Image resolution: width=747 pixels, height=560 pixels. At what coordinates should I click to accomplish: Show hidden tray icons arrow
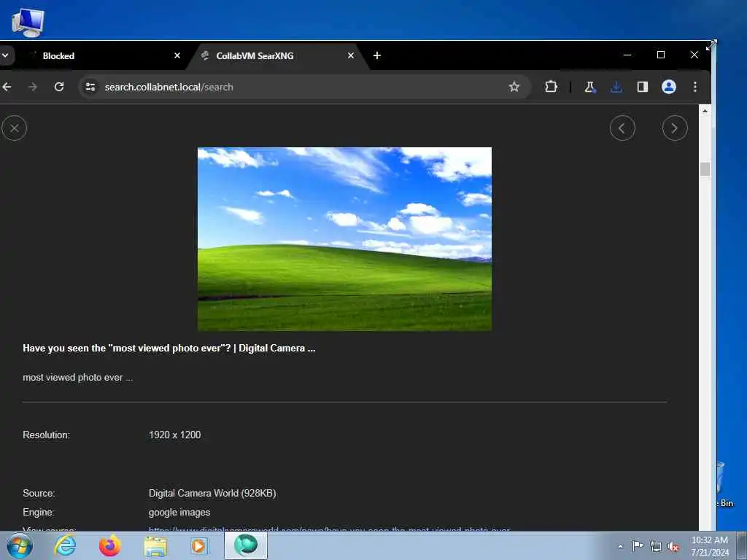[x=620, y=546]
